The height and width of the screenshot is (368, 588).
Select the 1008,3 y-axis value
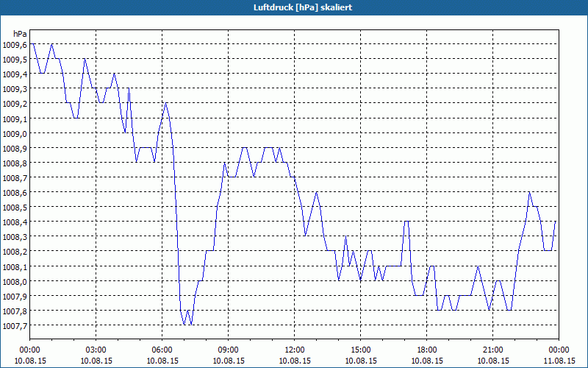[x=15, y=237]
